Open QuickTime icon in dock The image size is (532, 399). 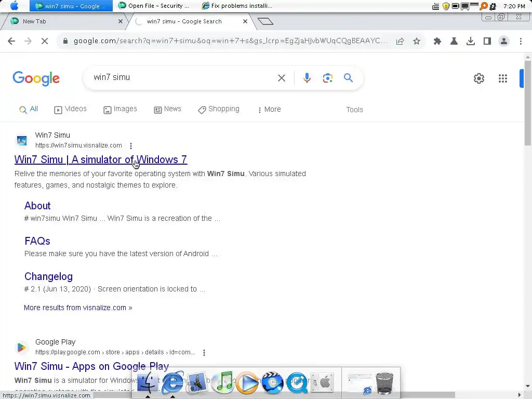coord(297,383)
